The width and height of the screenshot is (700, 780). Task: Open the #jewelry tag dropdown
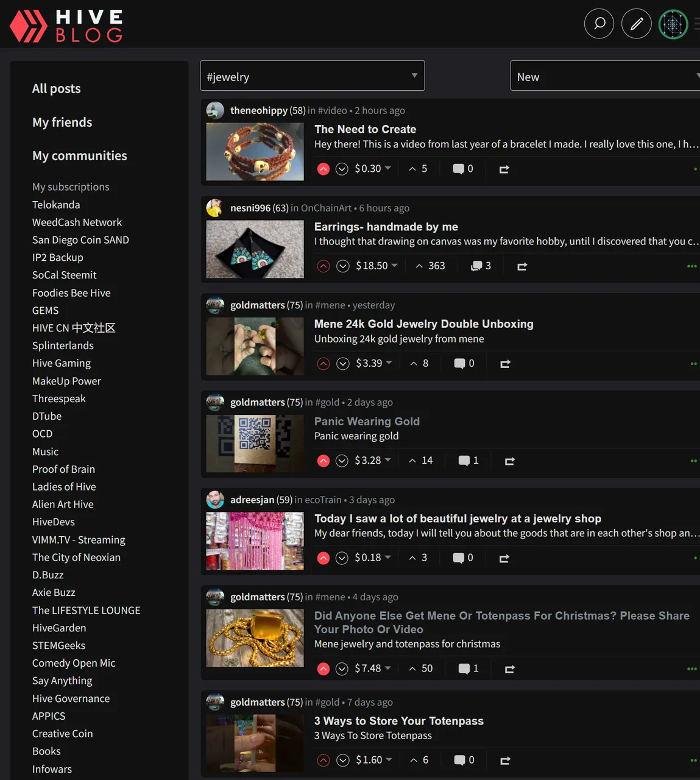(x=313, y=76)
